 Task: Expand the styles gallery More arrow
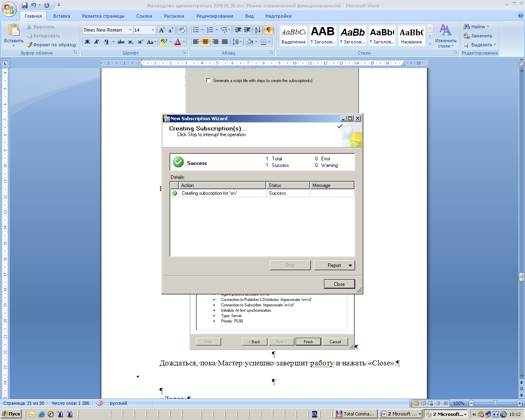[430, 44]
